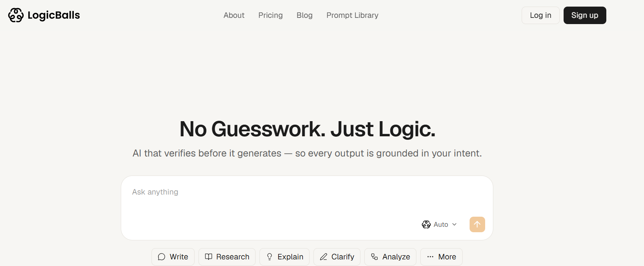Click the tagline about AI that verifies

pos(307,153)
